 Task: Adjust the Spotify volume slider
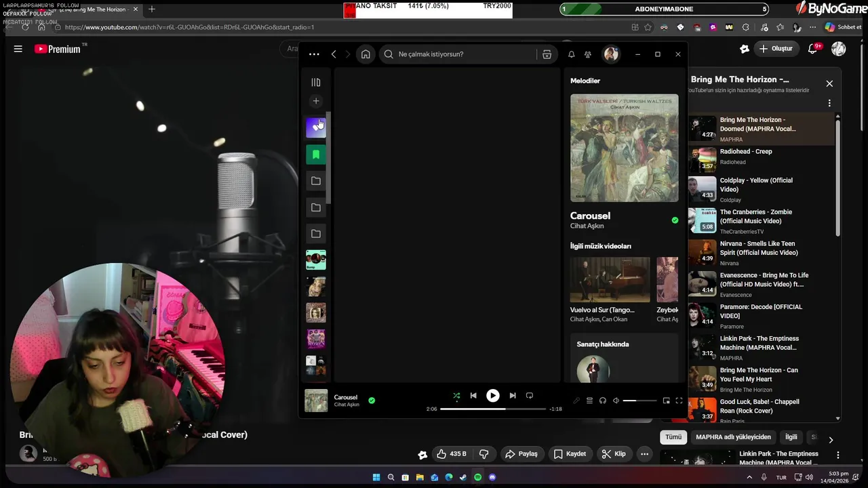tap(639, 401)
